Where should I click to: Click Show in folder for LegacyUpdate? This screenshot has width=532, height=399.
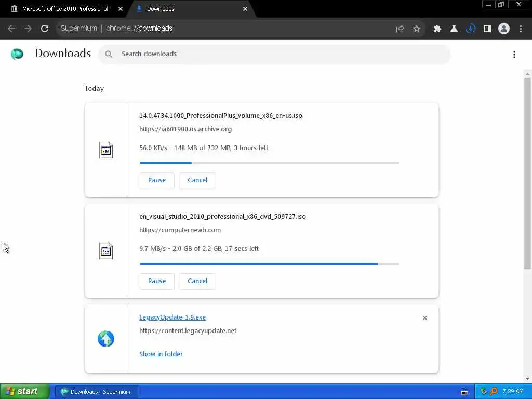point(161,354)
